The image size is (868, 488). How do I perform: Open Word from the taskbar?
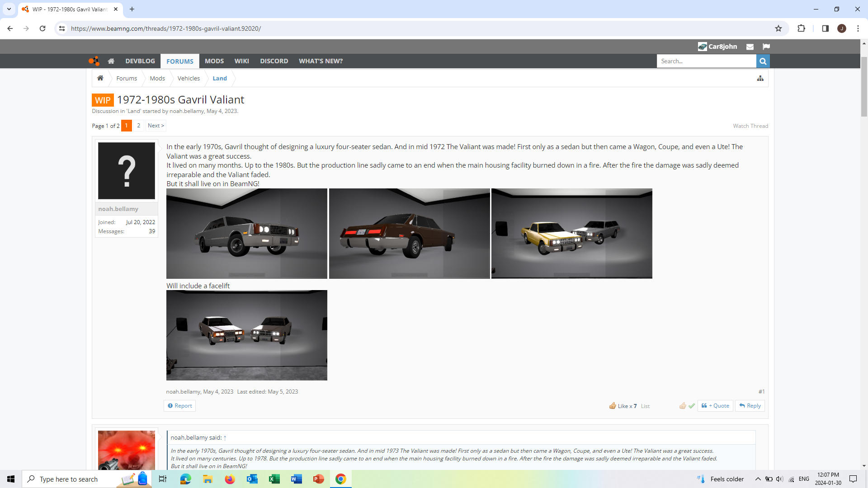[297, 479]
